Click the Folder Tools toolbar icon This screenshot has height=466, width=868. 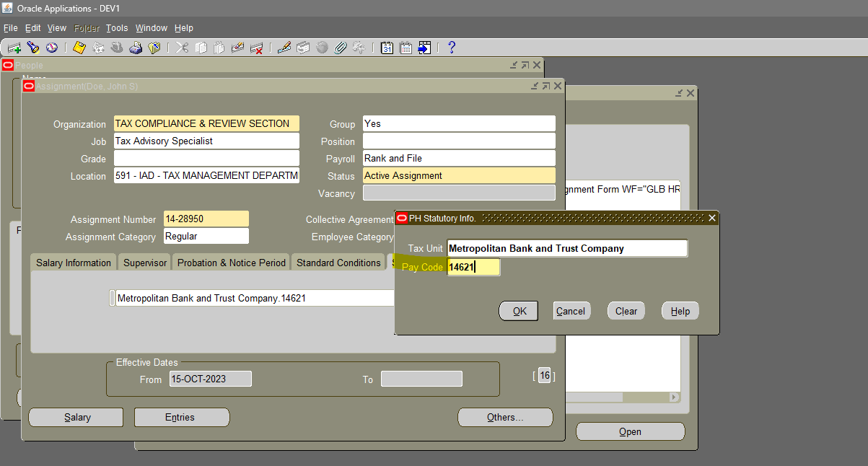[x=359, y=48]
